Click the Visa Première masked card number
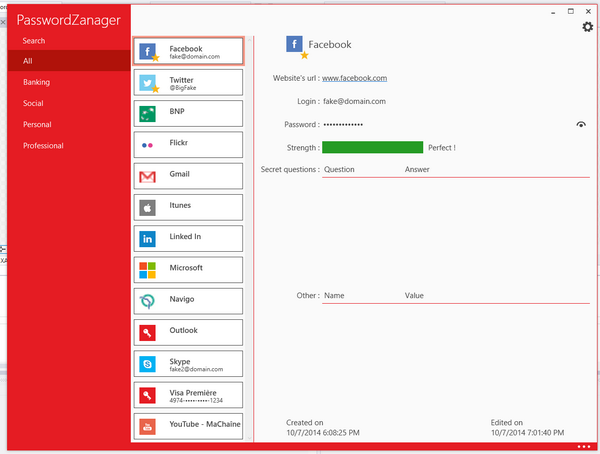The image size is (600, 454). [x=196, y=400]
